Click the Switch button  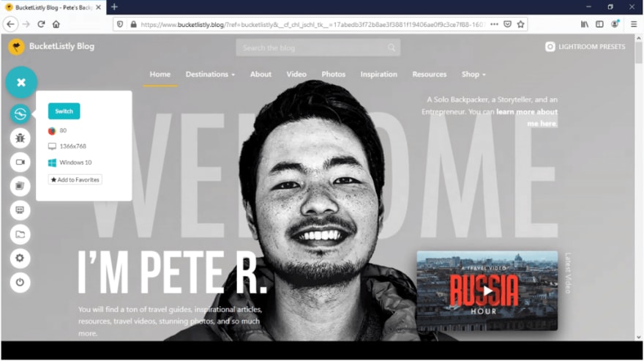64,111
